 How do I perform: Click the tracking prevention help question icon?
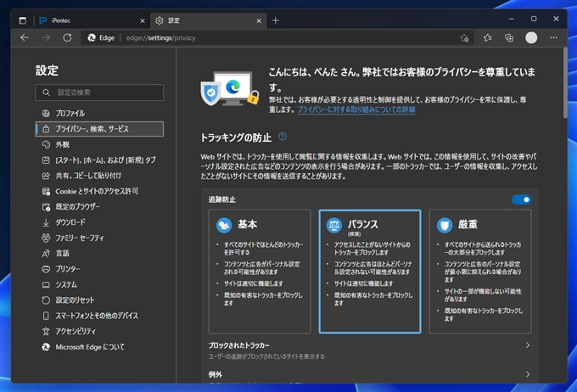coord(283,137)
